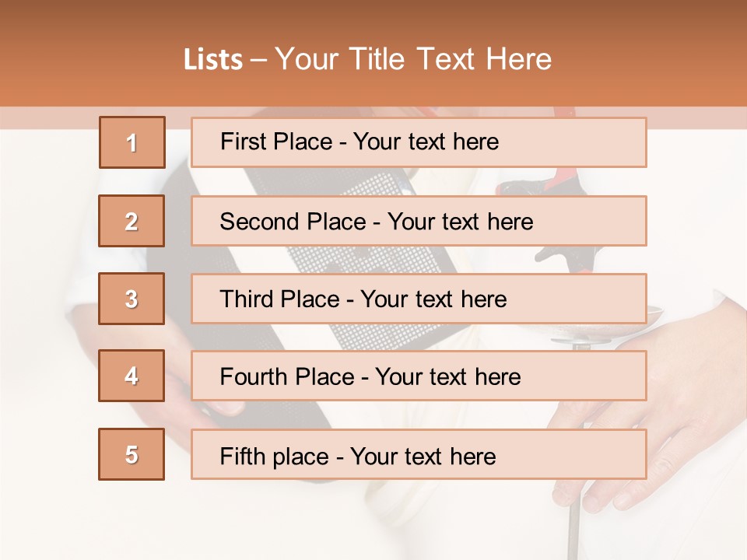747x560 pixels.
Task: Click the number 3 box
Action: (x=132, y=299)
